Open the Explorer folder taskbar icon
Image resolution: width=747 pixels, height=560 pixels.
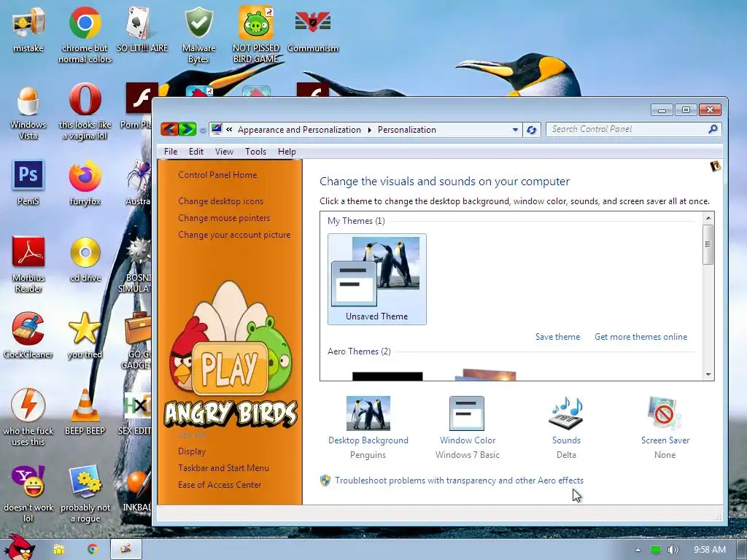coord(59,549)
